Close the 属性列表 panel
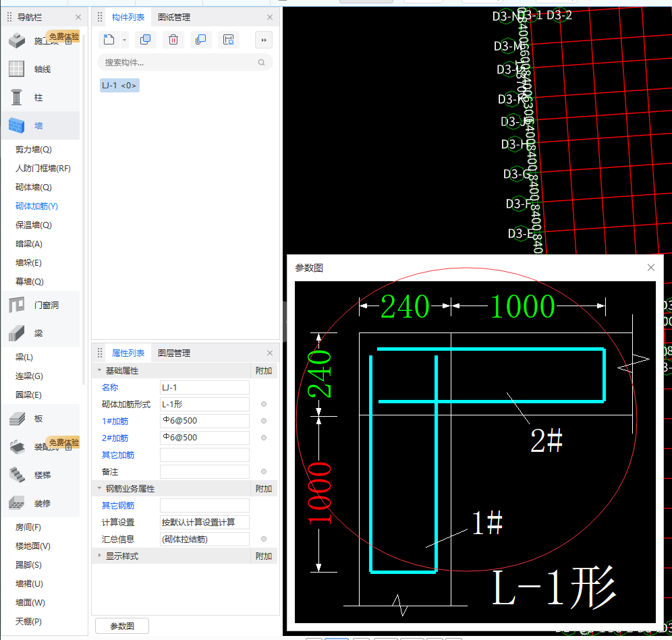The width and height of the screenshot is (672, 640). 270,353
